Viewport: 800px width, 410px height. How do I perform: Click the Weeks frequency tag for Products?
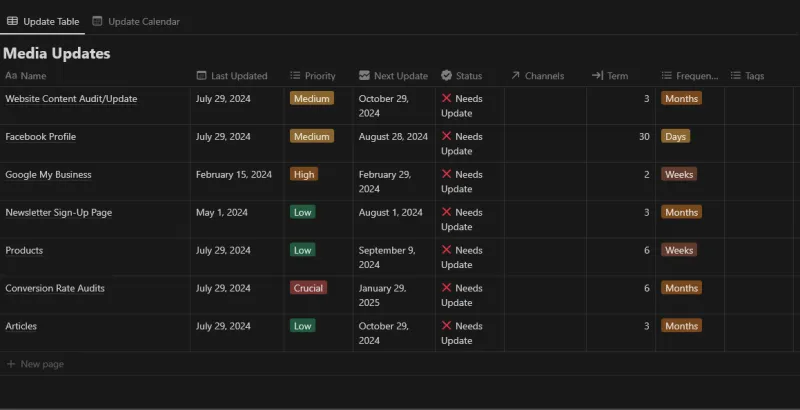pyautogui.click(x=679, y=250)
